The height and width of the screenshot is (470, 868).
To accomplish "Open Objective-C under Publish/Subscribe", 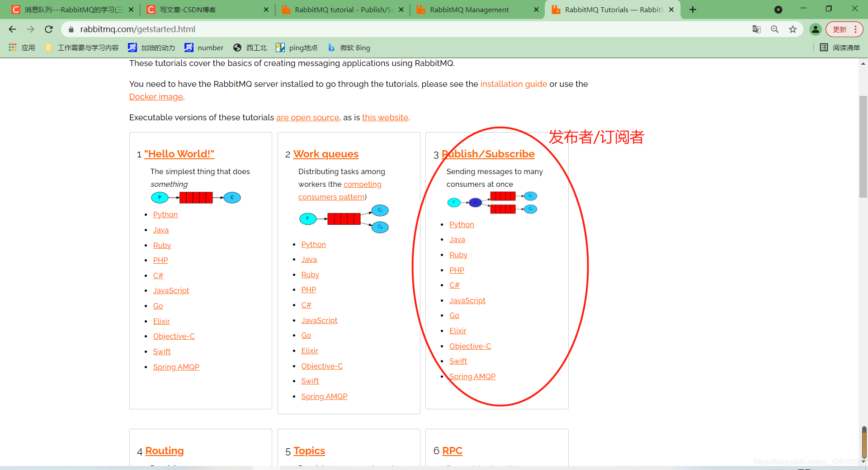I will coord(470,347).
